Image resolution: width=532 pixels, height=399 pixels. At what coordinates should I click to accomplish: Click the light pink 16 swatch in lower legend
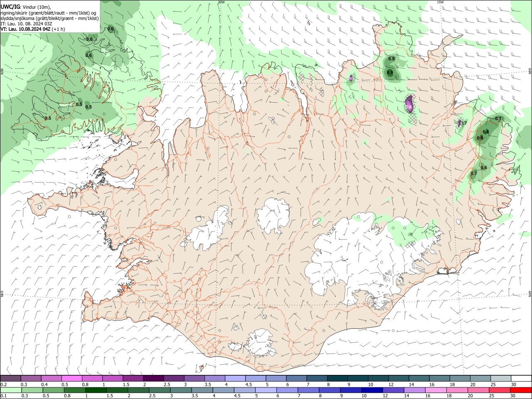point(436,390)
